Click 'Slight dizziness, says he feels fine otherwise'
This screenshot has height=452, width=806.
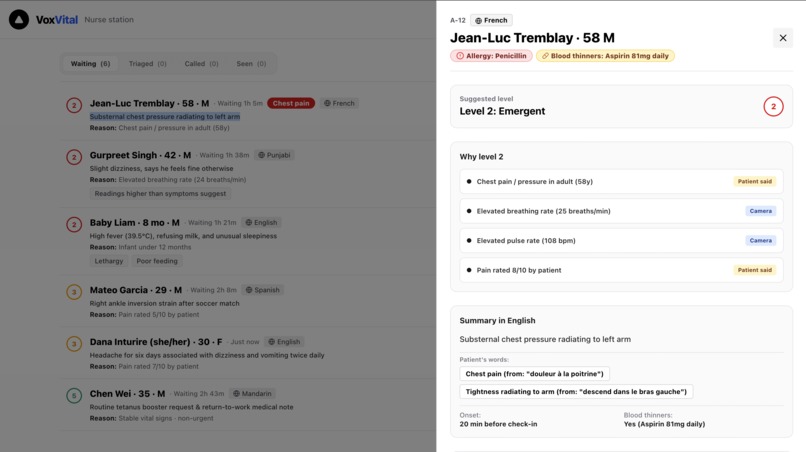click(x=161, y=169)
